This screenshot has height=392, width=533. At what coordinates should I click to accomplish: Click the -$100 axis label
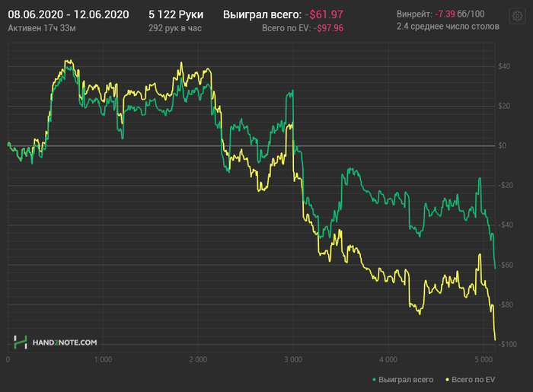(x=508, y=344)
